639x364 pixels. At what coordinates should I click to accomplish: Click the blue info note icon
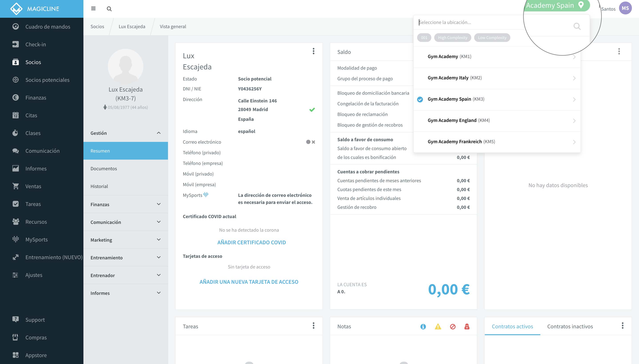coord(423,327)
